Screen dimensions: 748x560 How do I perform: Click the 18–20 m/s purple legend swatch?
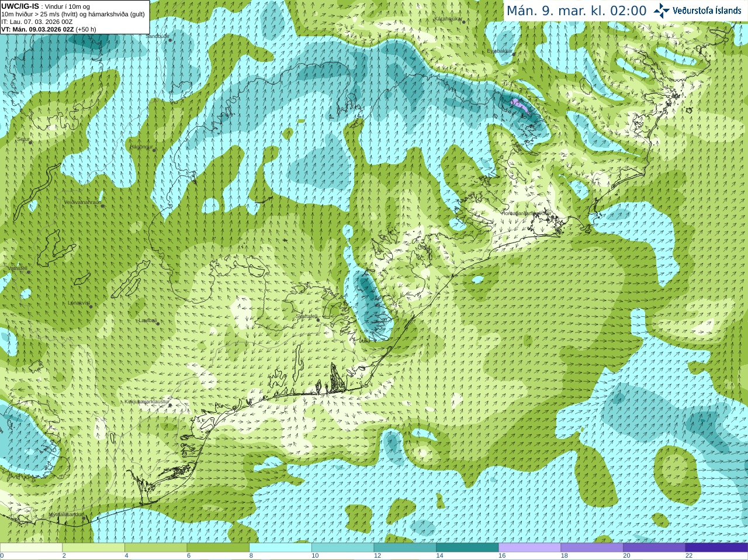pos(592,548)
